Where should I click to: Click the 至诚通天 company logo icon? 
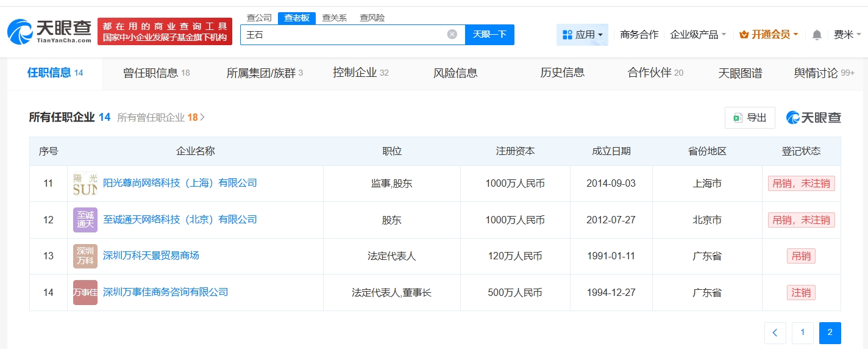[x=85, y=220]
